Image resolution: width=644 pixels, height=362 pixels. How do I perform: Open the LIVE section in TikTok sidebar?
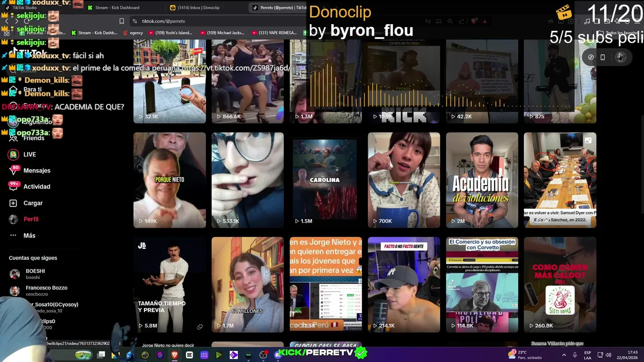pyautogui.click(x=30, y=154)
